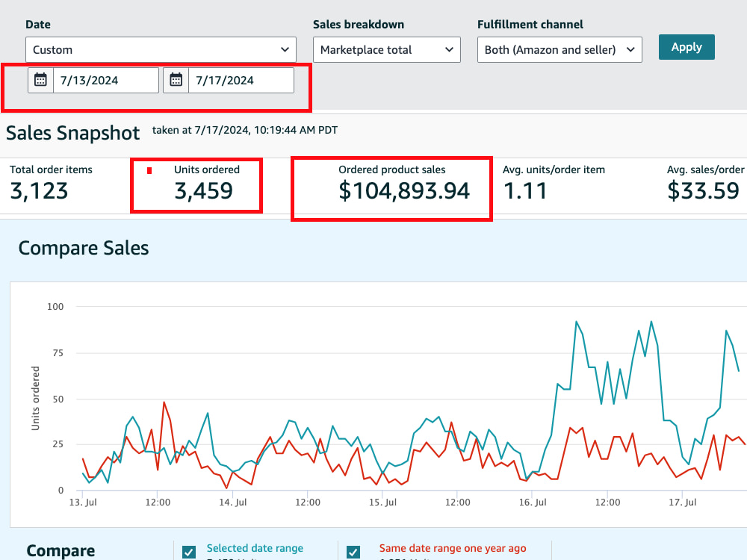Open the end date calendar icon
Viewport: 747px width, 560px height.
(176, 80)
